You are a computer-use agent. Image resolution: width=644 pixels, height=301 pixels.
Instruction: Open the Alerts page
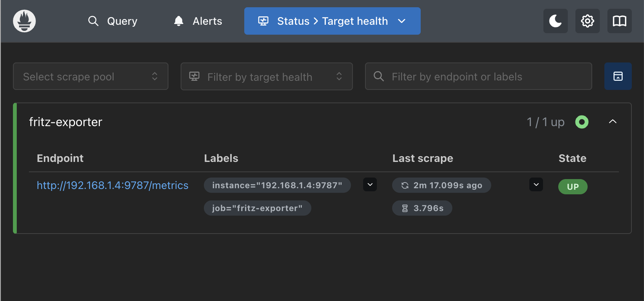point(198,21)
